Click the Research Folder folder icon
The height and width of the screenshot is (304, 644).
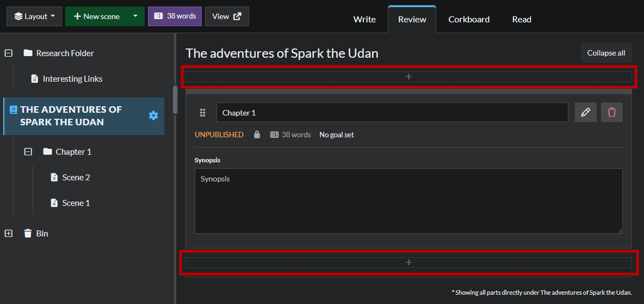tap(28, 53)
